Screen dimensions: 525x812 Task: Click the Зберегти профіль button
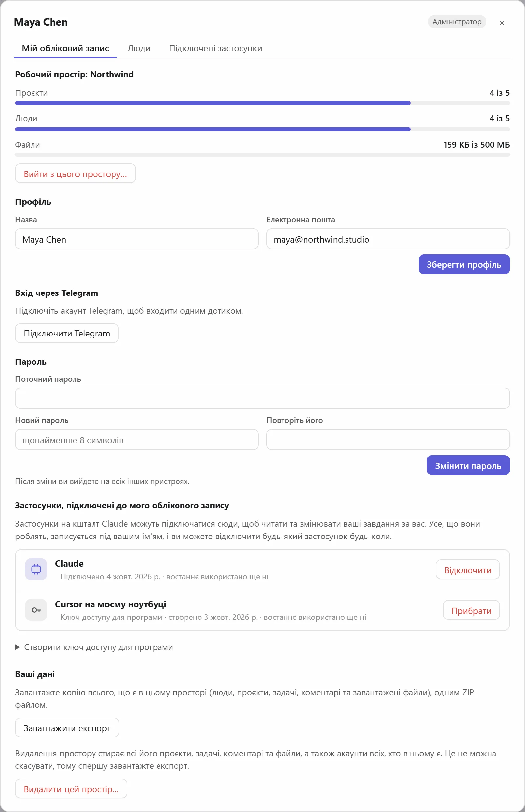tap(464, 264)
